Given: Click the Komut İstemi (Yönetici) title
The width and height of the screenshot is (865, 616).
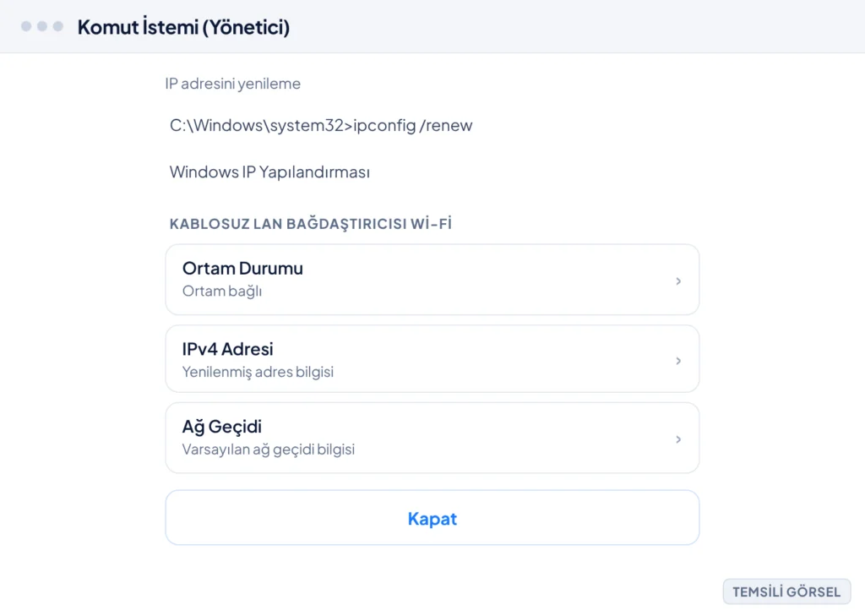Looking at the screenshot, I should tap(183, 26).
